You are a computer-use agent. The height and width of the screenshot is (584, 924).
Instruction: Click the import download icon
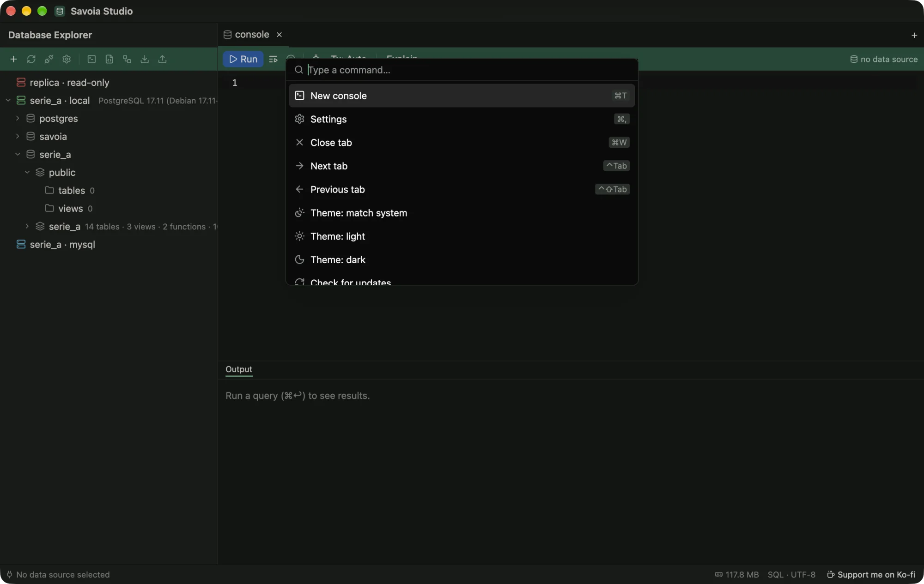click(145, 59)
